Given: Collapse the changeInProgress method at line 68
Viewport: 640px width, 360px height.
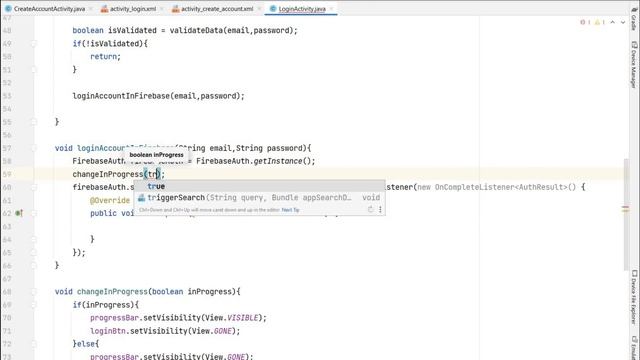Looking at the screenshot, I should (x=34, y=291).
